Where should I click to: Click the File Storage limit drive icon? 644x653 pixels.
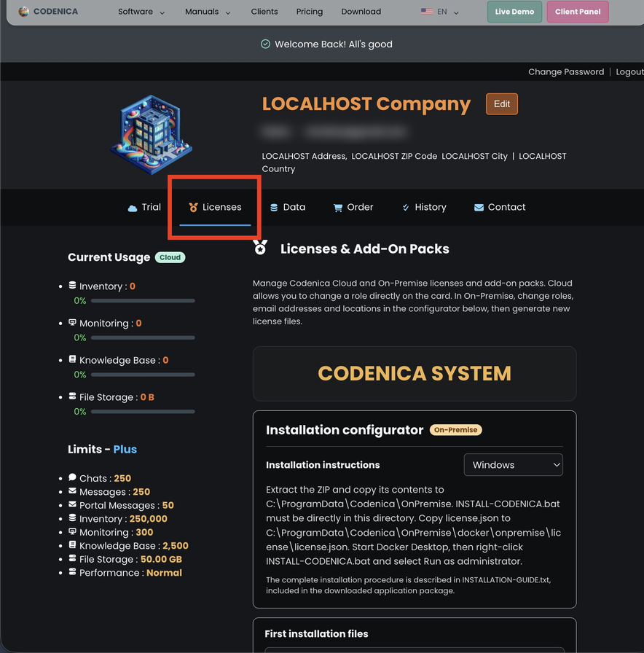pos(72,558)
